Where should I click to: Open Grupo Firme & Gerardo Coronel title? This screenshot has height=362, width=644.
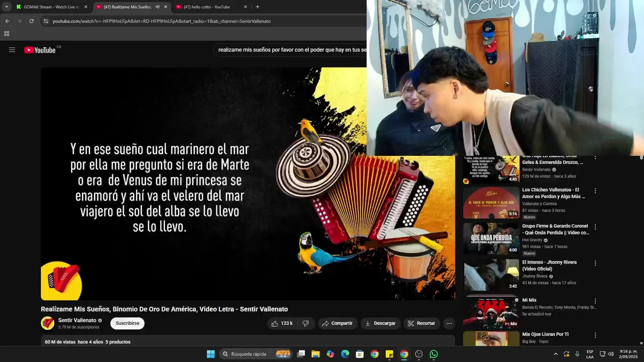click(x=555, y=229)
